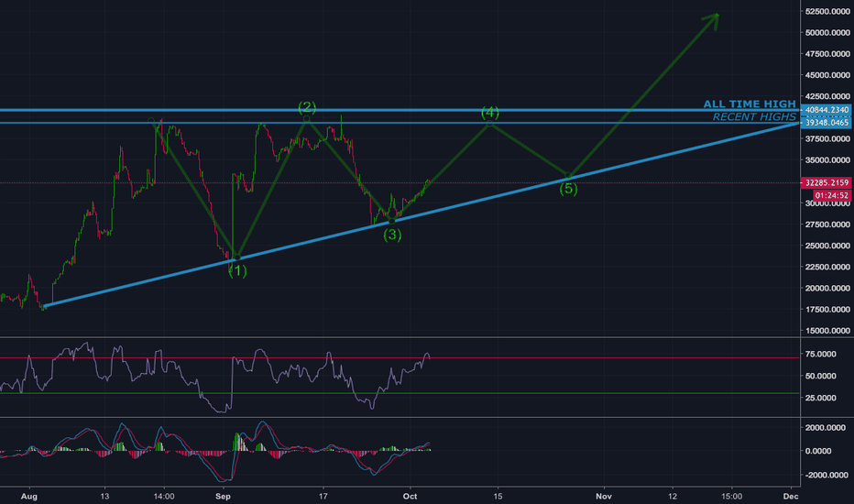Click the countdown timer 01:24:52
The width and height of the screenshot is (854, 504).
832,195
